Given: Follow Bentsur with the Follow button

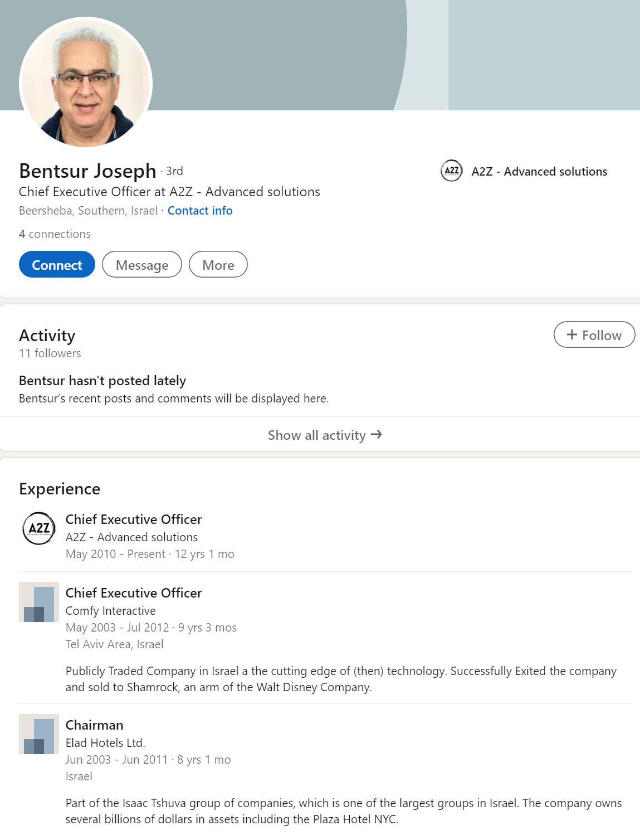Looking at the screenshot, I should point(594,335).
